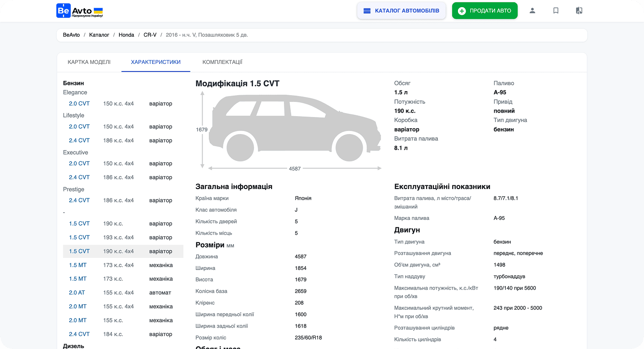Navigate to Honda in the breadcrumb
This screenshot has width=644, height=349.
coord(127,35)
